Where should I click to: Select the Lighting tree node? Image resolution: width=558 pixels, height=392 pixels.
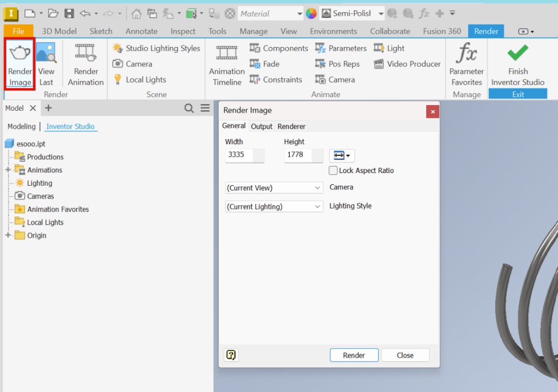pos(39,183)
